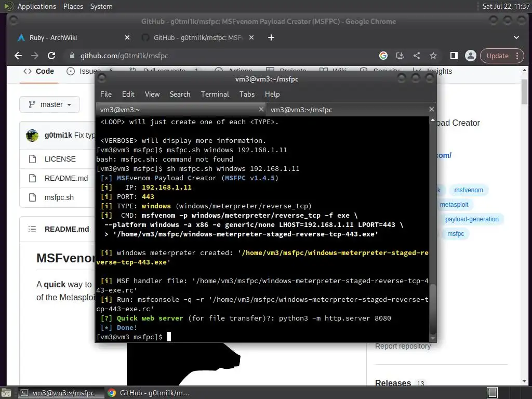Open terminal Edit menu

click(x=128, y=95)
